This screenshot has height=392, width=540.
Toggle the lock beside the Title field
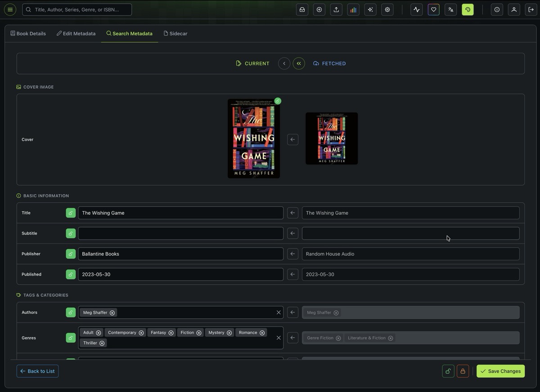(x=71, y=213)
